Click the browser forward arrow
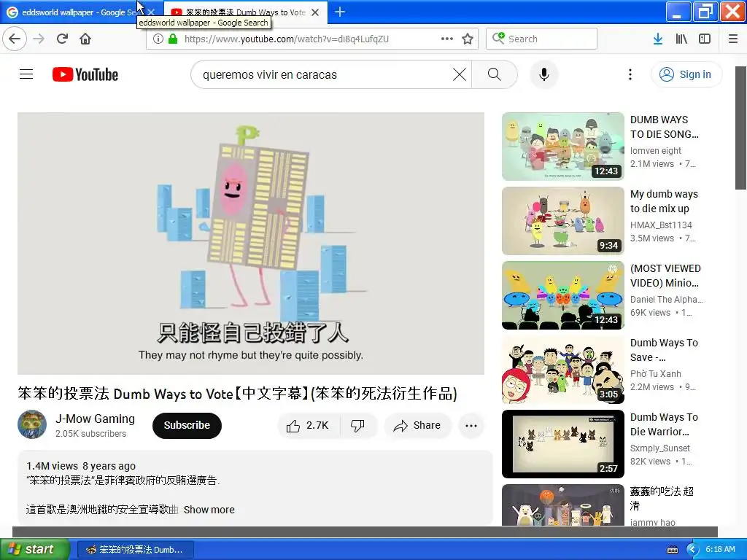This screenshot has width=747, height=560. click(39, 39)
